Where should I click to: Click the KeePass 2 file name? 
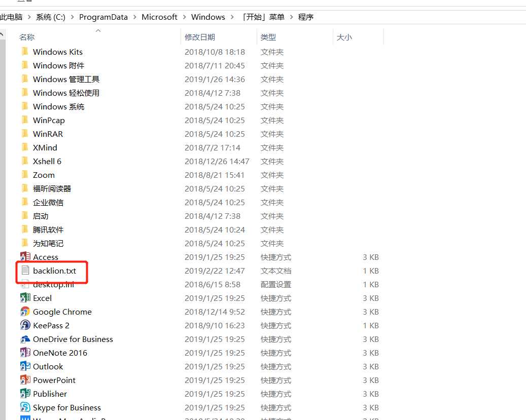point(51,325)
